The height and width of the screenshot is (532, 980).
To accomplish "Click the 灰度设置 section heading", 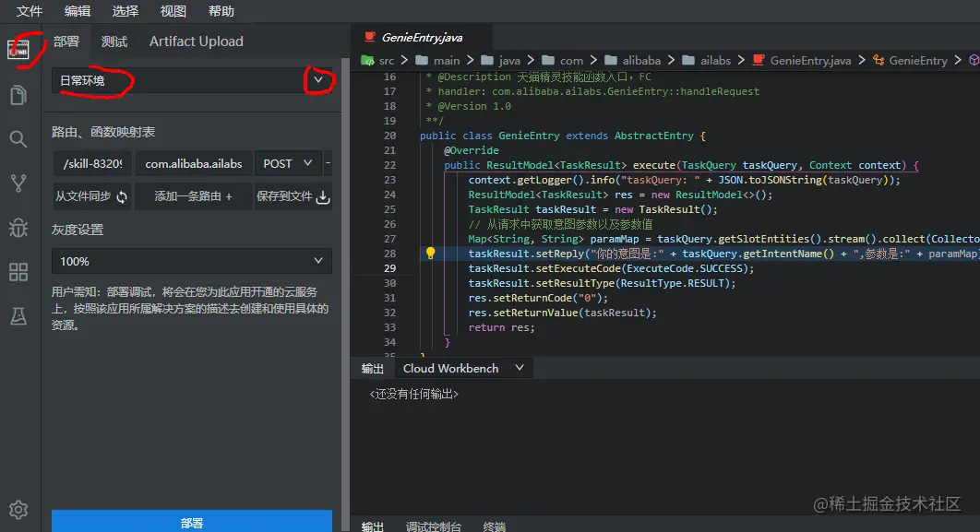I will pyautogui.click(x=78, y=230).
